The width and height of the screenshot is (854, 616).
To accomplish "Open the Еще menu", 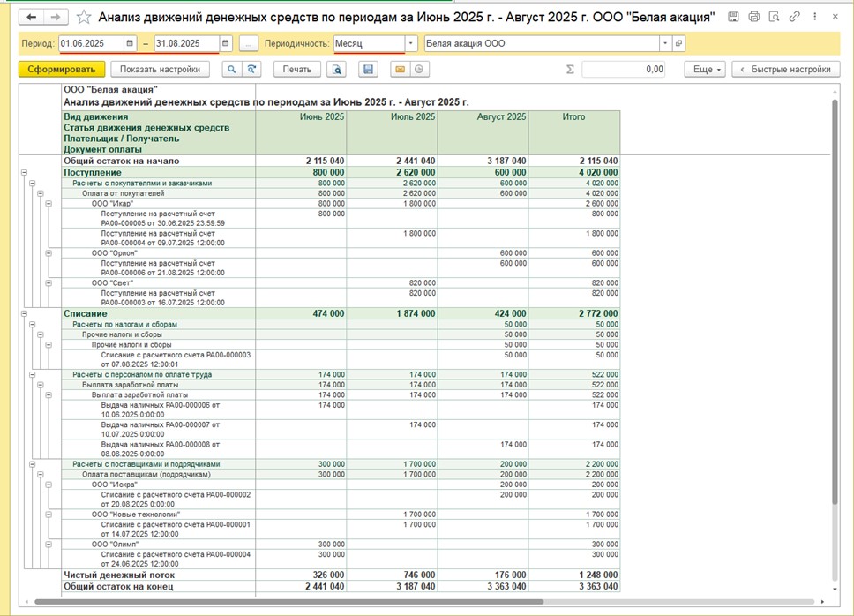I will tap(705, 69).
